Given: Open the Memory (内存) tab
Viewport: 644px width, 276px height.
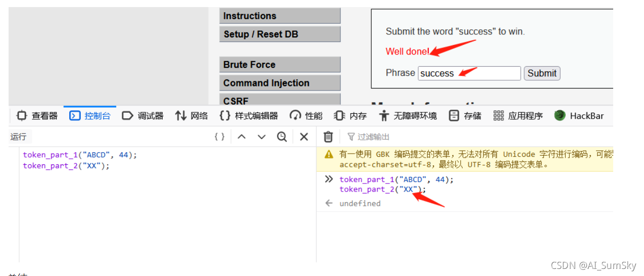Looking at the screenshot, I should 351,116.
